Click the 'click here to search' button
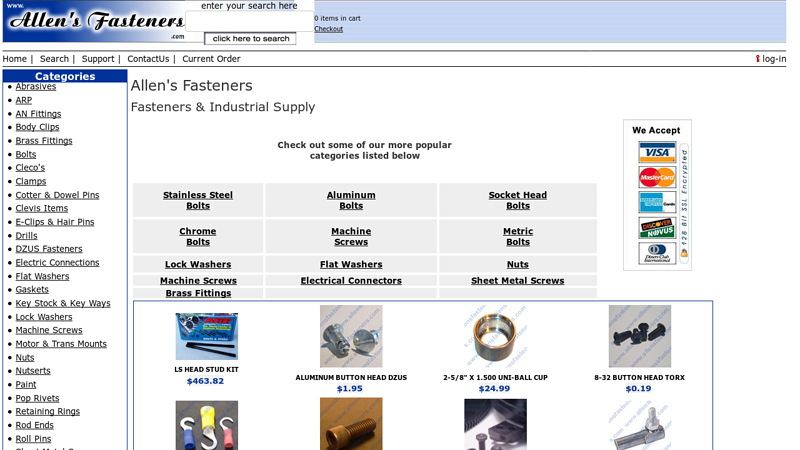Image resolution: width=800 pixels, height=450 pixels. pos(251,38)
